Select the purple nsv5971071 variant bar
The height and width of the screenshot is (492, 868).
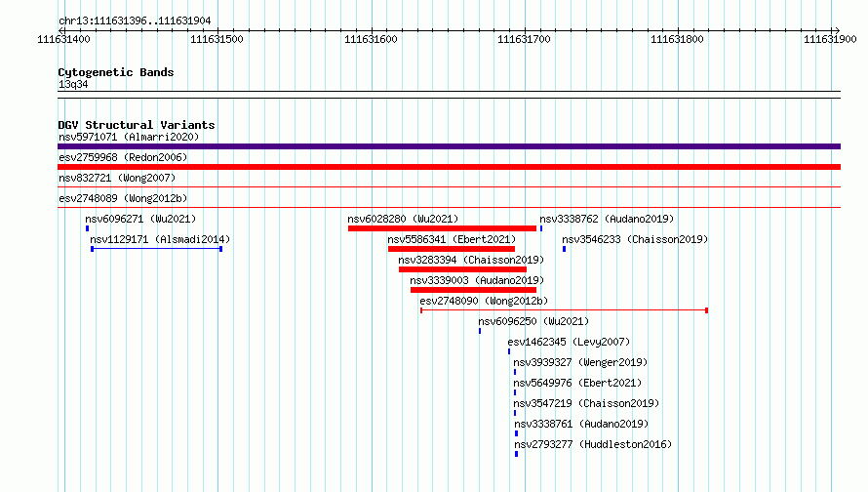point(449,146)
